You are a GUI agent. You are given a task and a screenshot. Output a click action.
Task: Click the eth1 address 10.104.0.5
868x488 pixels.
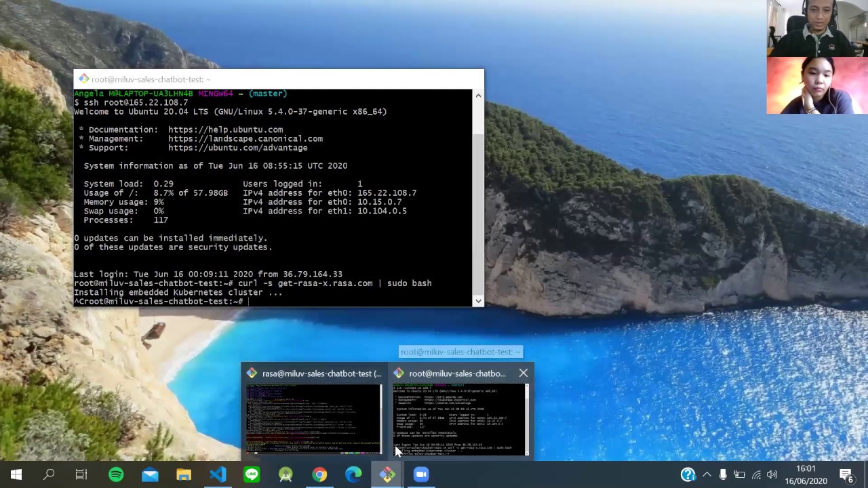click(x=382, y=211)
